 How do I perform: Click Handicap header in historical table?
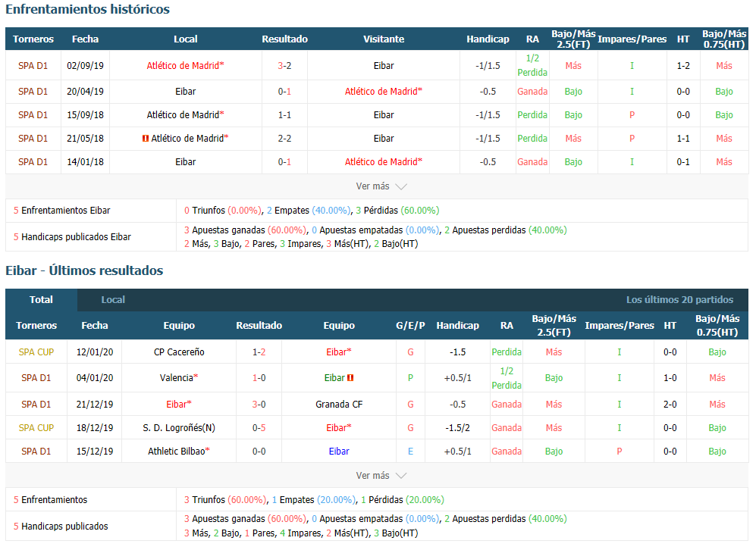coord(488,39)
